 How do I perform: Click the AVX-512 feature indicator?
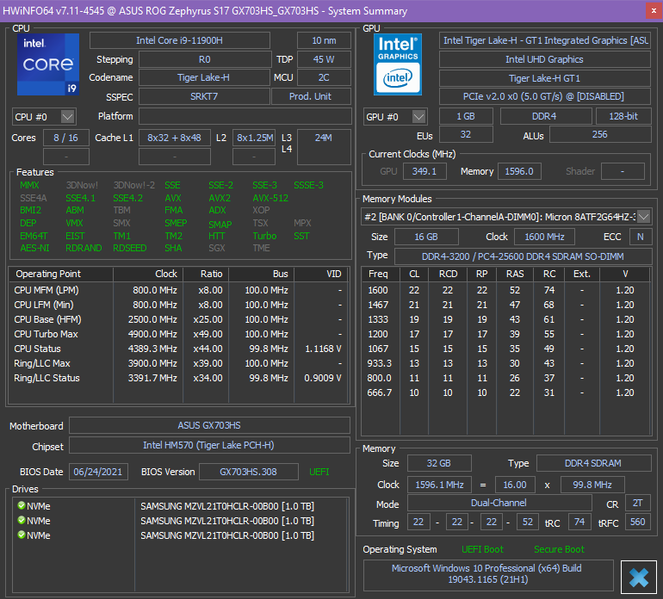point(270,198)
